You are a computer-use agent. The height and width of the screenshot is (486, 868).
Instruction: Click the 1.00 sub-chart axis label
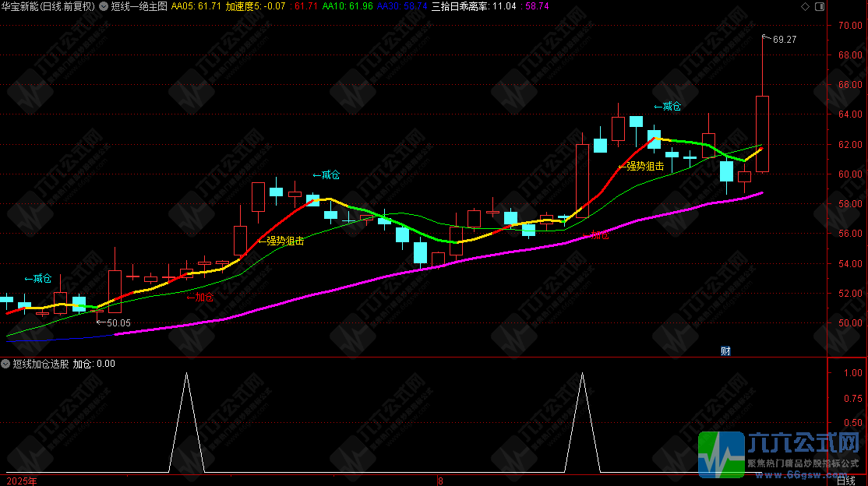coord(853,372)
